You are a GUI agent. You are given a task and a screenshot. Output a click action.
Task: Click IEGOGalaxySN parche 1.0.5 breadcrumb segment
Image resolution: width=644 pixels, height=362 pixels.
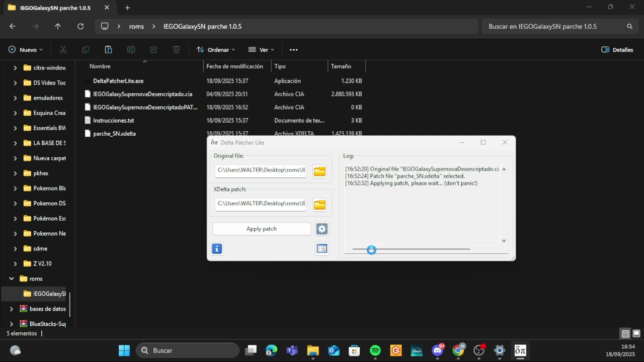click(x=202, y=26)
